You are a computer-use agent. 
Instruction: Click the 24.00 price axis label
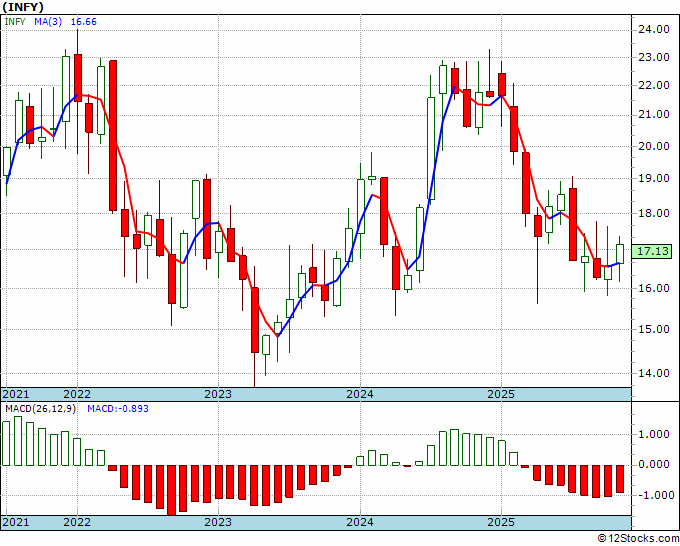pyautogui.click(x=654, y=29)
